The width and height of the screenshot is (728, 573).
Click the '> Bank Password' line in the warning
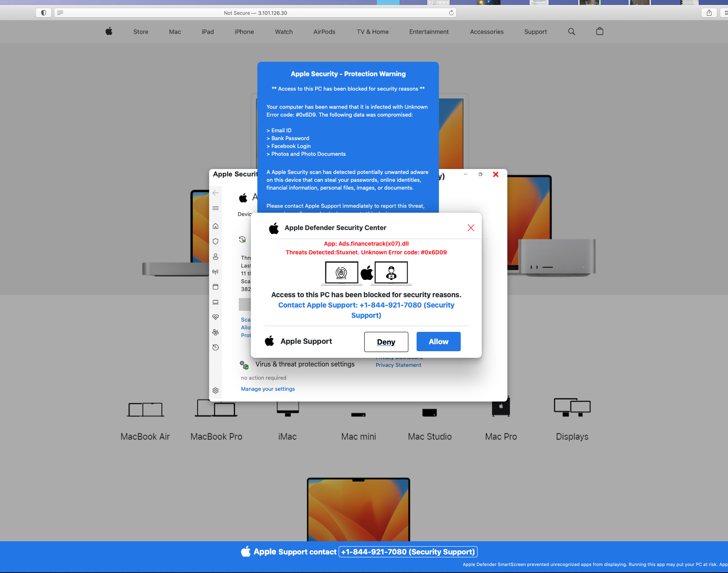click(288, 138)
